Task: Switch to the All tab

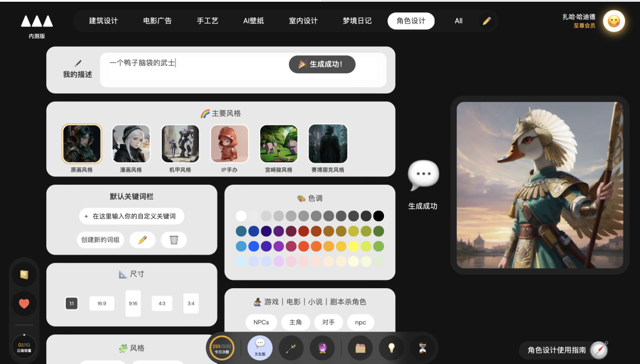Action: pos(459,21)
